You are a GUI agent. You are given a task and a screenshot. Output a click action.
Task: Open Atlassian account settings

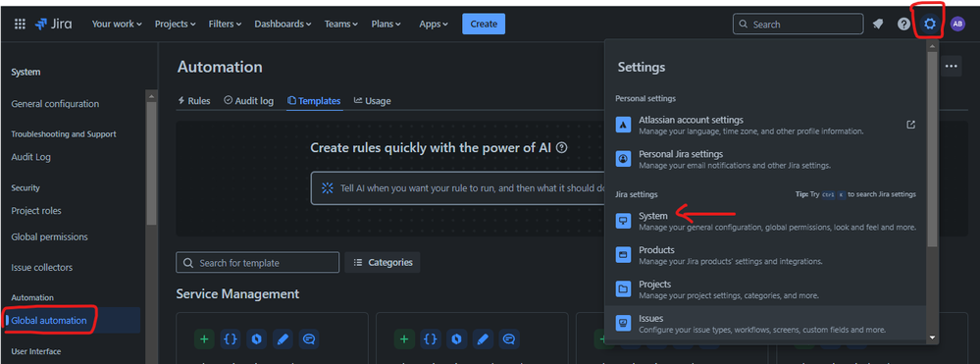tap(765, 125)
